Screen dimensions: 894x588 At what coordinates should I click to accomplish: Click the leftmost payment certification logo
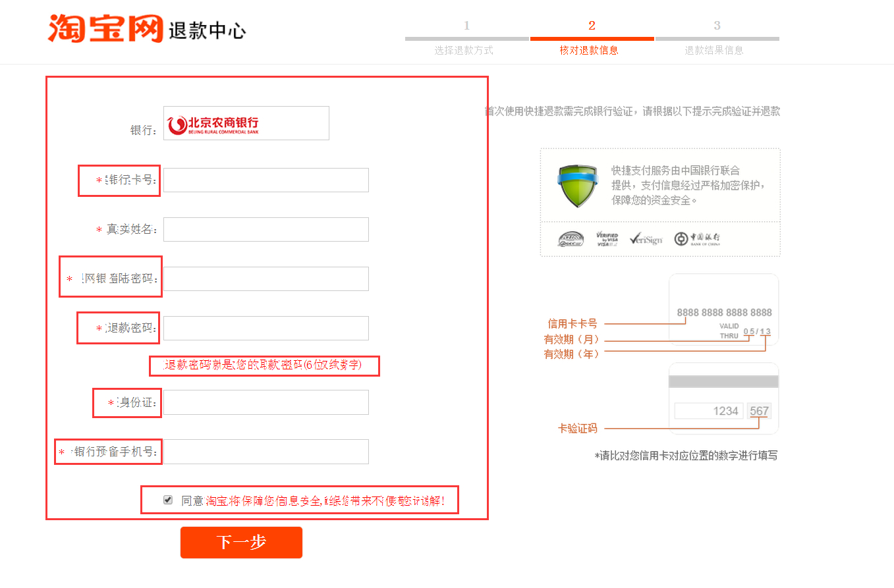coord(571,239)
